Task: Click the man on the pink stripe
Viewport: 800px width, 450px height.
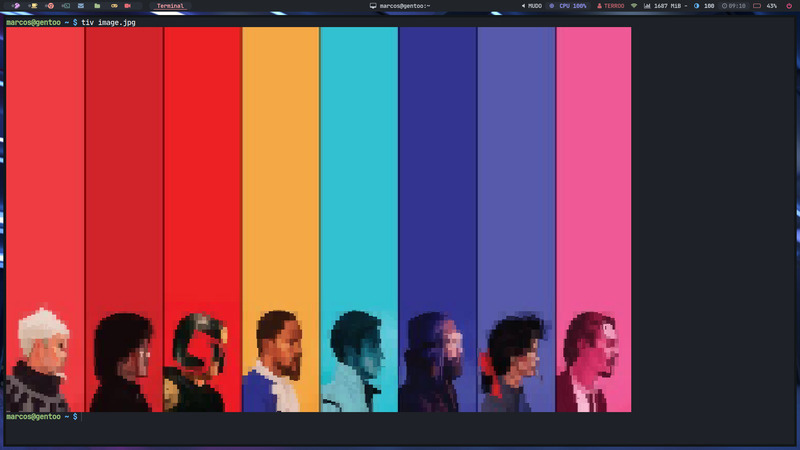Action: [x=588, y=361]
